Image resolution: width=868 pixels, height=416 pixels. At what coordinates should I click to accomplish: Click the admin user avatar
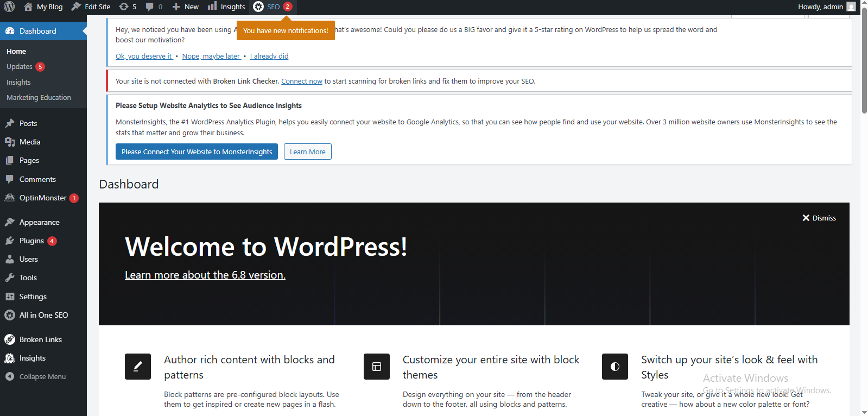(851, 7)
